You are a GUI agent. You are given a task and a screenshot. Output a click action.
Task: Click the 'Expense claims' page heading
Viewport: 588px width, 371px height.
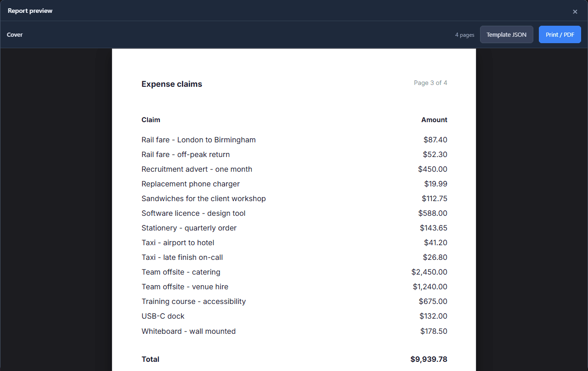coord(172,84)
